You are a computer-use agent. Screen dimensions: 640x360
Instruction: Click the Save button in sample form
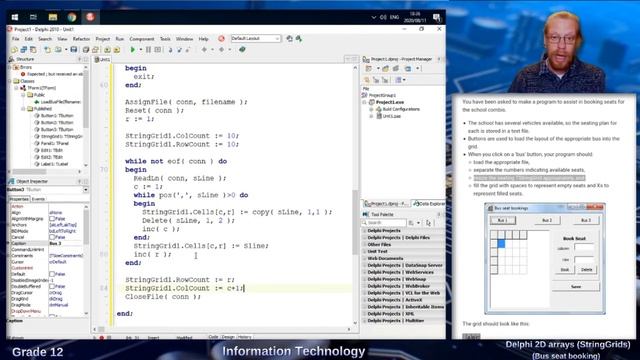576,287
